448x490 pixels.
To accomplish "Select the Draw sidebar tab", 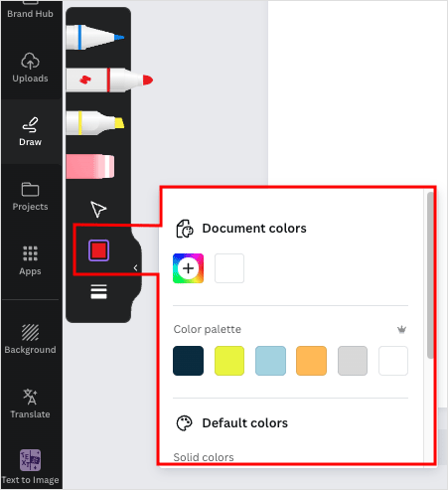I will point(30,132).
